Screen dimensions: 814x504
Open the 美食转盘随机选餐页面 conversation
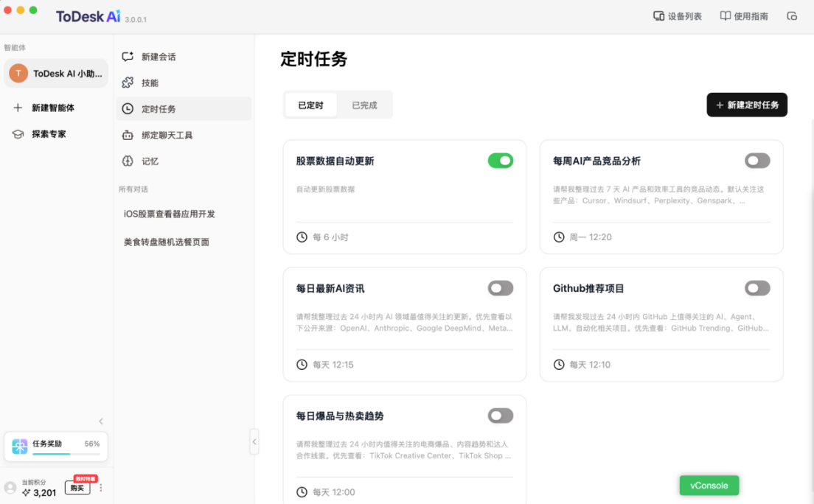coord(167,242)
